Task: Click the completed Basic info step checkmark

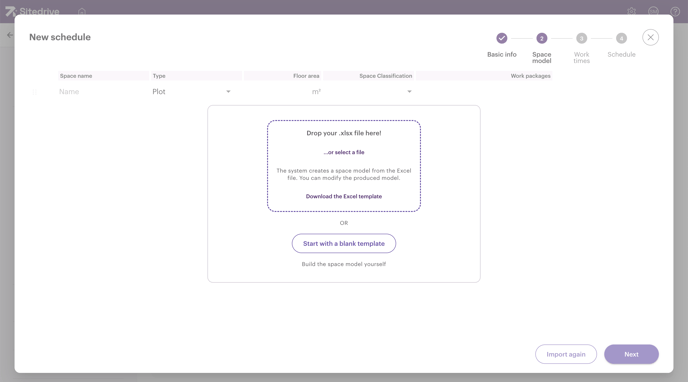Action: pos(502,38)
